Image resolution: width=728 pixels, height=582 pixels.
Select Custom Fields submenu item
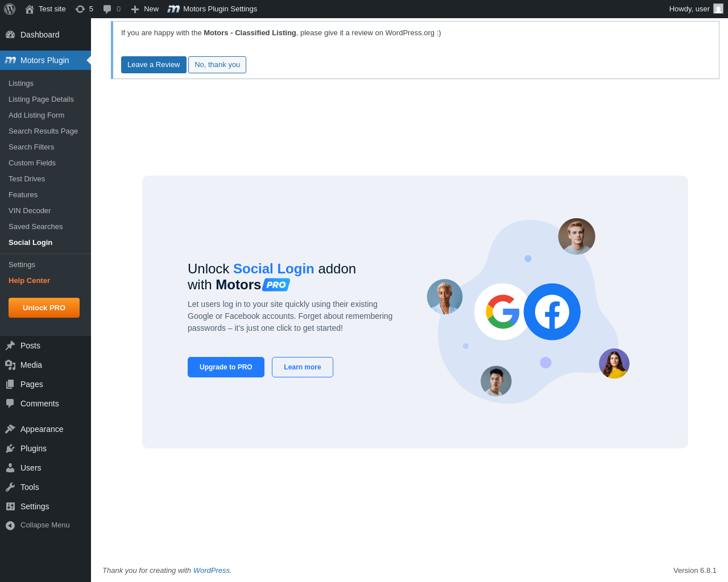click(32, 163)
